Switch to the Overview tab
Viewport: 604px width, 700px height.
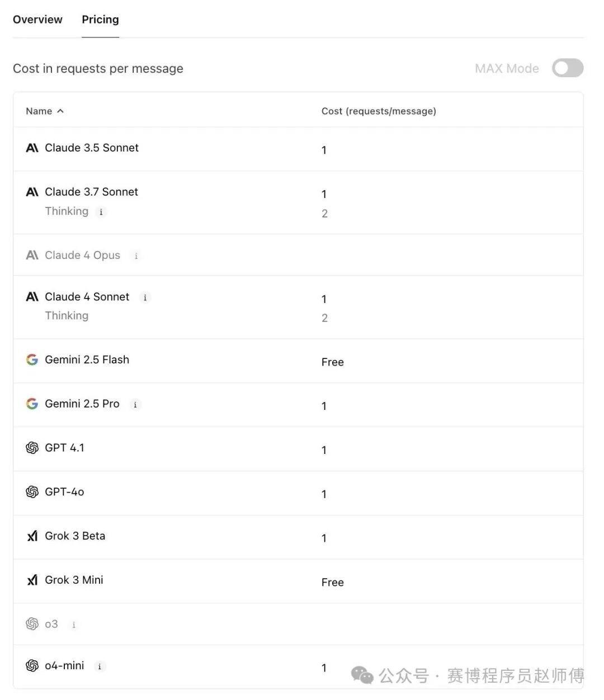[x=37, y=20]
